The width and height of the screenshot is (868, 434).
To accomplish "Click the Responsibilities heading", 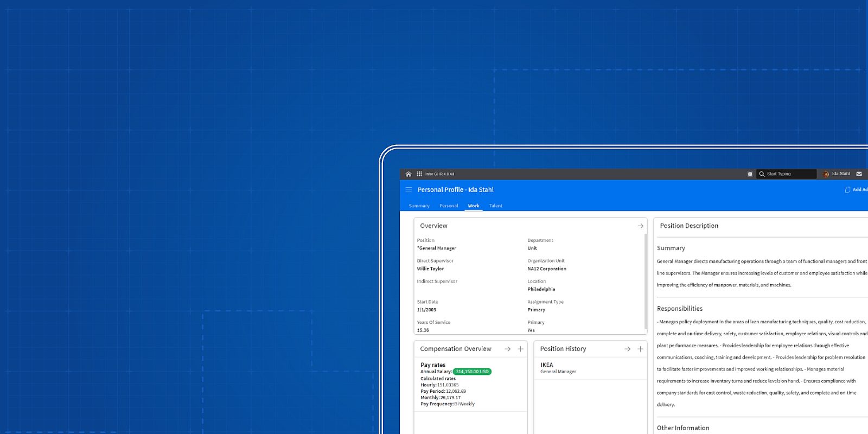I will [x=679, y=309].
